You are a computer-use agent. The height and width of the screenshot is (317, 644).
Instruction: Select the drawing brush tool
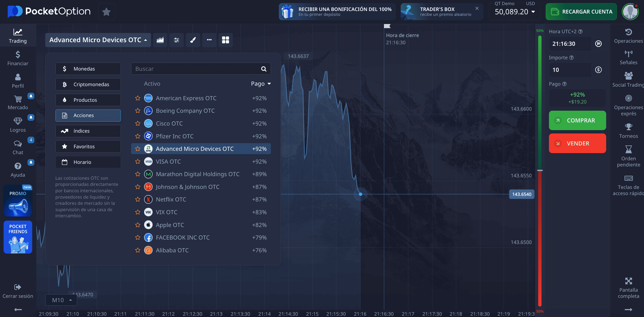pyautogui.click(x=193, y=40)
